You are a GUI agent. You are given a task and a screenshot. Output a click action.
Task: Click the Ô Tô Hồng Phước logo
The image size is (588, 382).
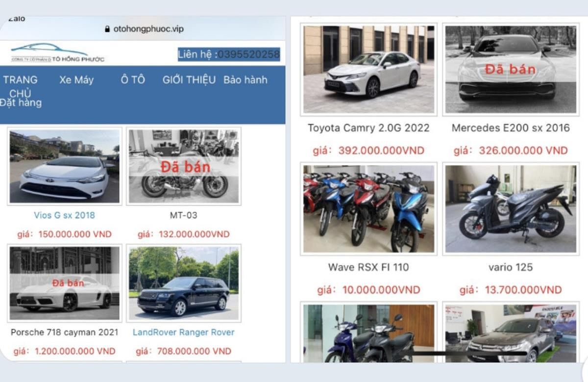(x=57, y=53)
